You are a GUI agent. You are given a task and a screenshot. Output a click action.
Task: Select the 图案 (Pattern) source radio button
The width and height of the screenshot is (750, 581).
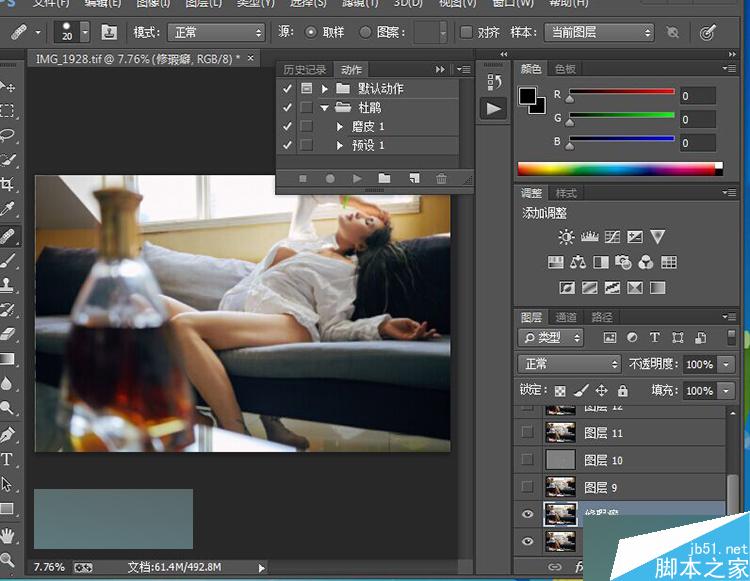[365, 32]
